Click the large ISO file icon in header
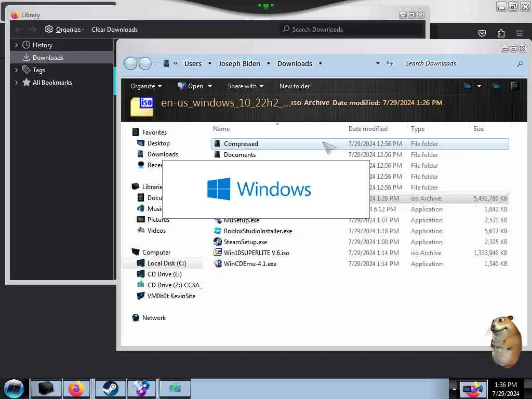The height and width of the screenshot is (399, 532). click(x=142, y=107)
